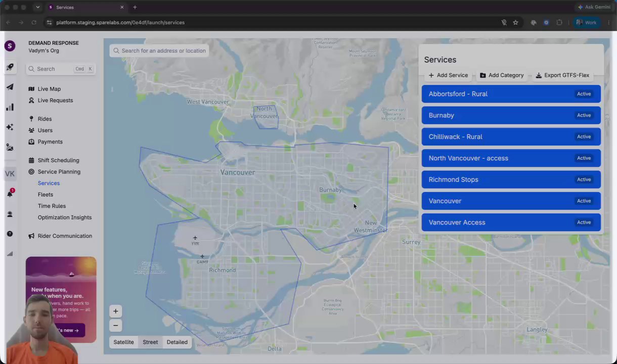This screenshot has height=364, width=617.
Task: Zoom out the map with minus button
Action: 115,326
